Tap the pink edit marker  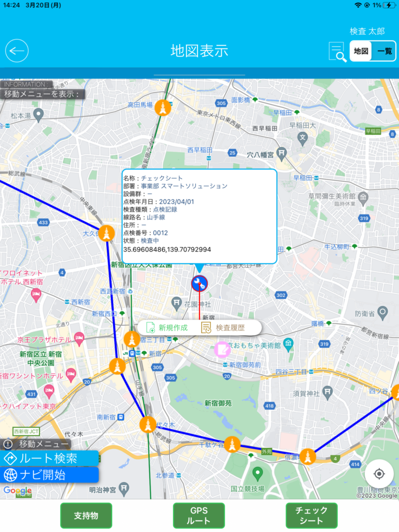222,350
